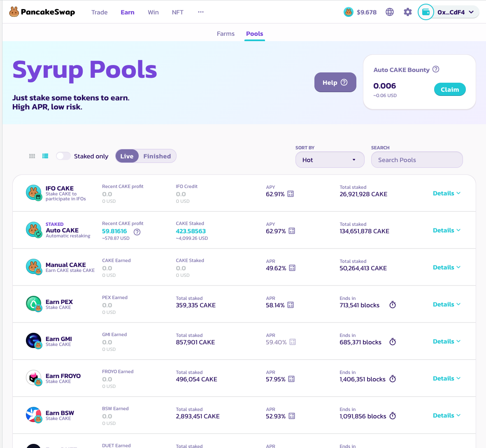Click the $9.678 CAKE price link

click(x=367, y=12)
